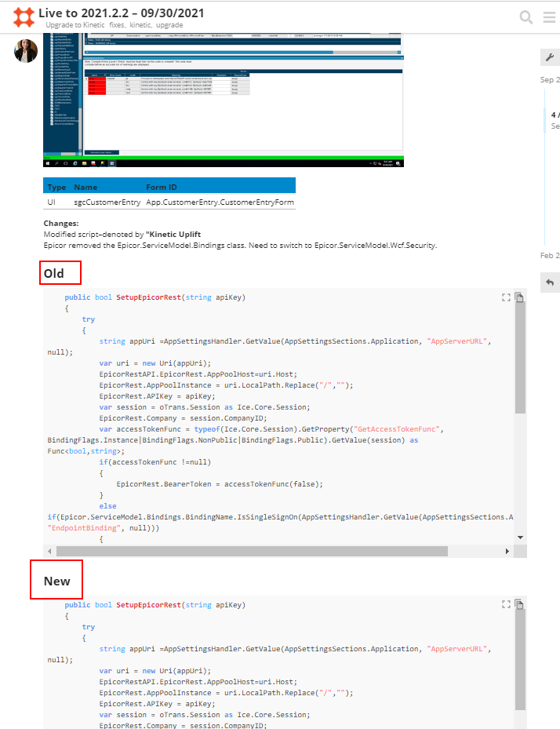Select the kinetic tag
This screenshot has width=560, height=729.
click(140, 25)
